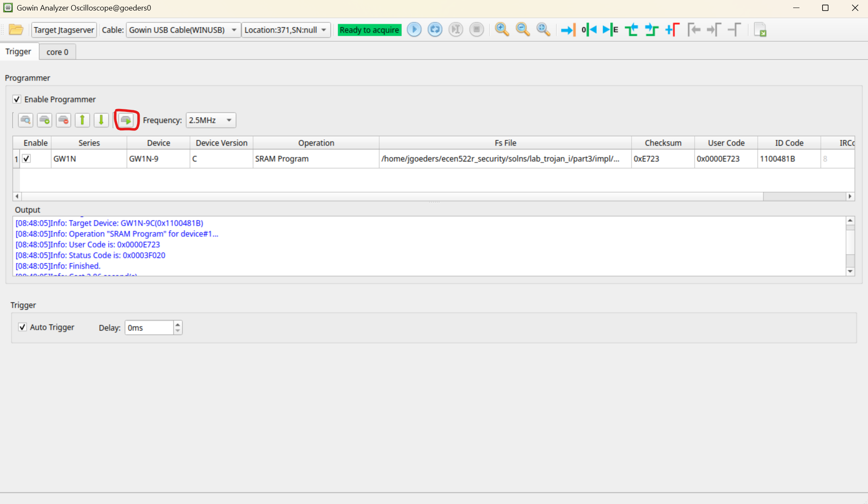Click the remove marker gray icon

tap(734, 29)
